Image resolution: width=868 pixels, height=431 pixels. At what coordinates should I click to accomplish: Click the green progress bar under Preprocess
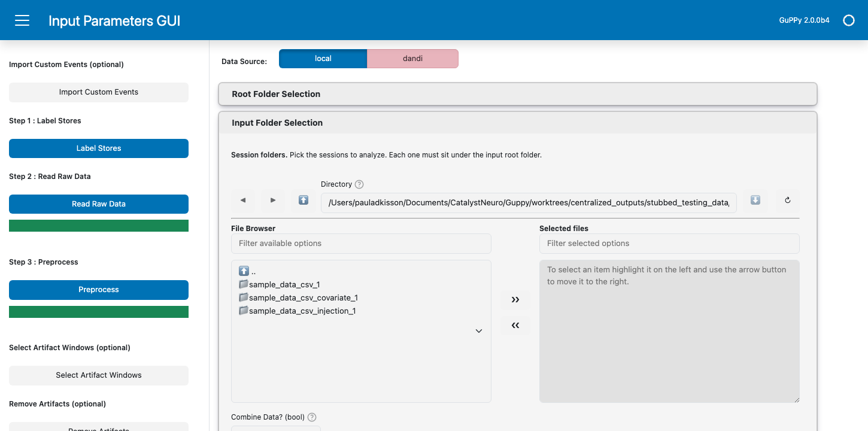pyautogui.click(x=99, y=312)
